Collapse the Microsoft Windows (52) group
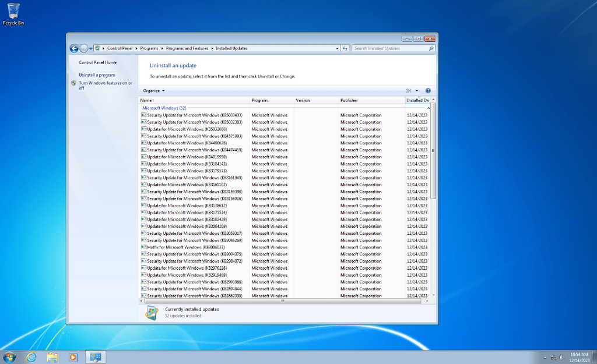The height and width of the screenshot is (364, 597). click(429, 108)
